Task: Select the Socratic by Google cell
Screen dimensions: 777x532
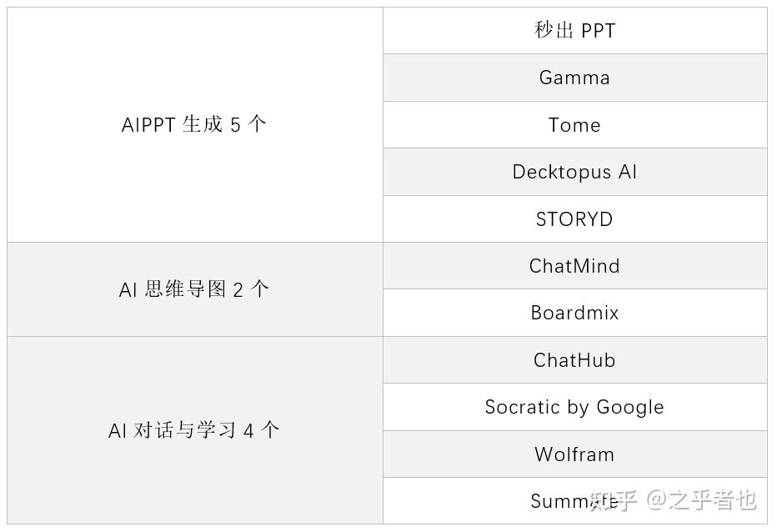Action: pos(574,407)
